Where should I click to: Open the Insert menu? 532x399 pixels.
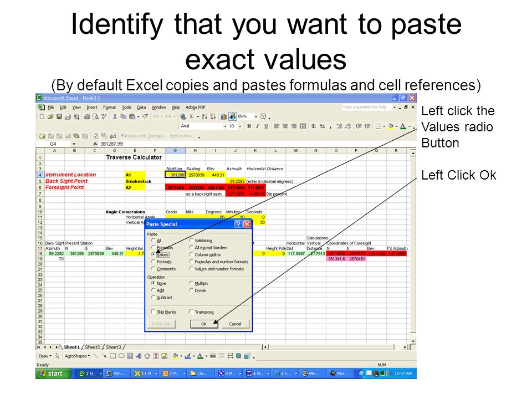(x=92, y=107)
